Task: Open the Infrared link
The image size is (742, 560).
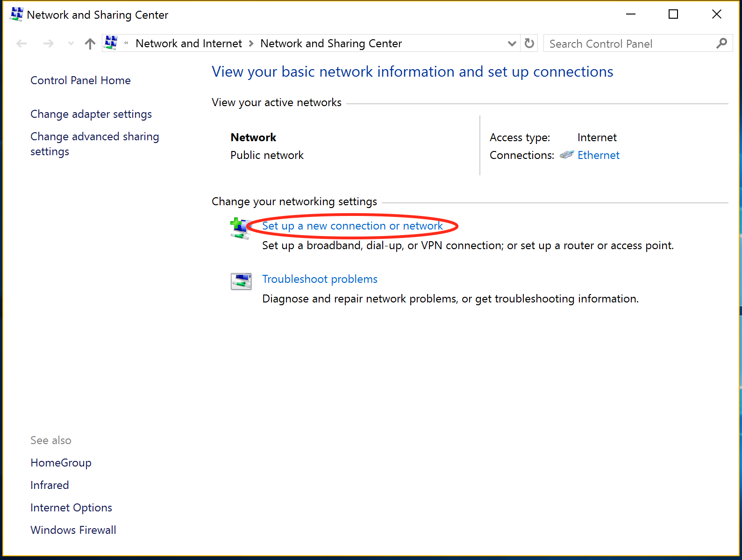Action: 50,485
